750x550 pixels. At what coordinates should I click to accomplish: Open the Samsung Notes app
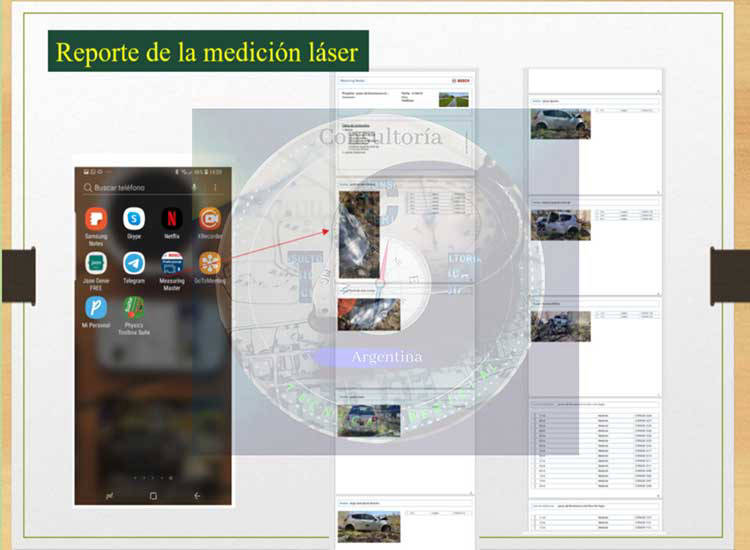pyautogui.click(x=96, y=218)
